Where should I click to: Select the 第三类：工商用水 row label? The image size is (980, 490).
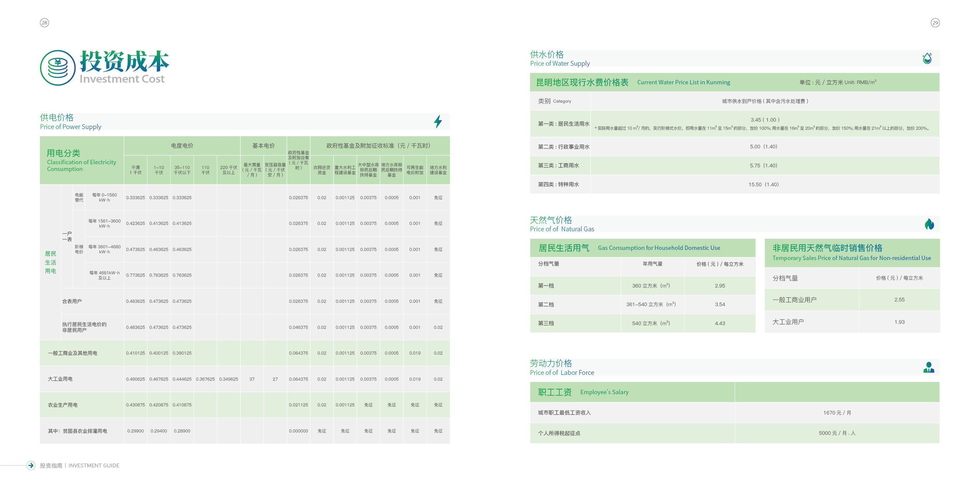(x=558, y=166)
